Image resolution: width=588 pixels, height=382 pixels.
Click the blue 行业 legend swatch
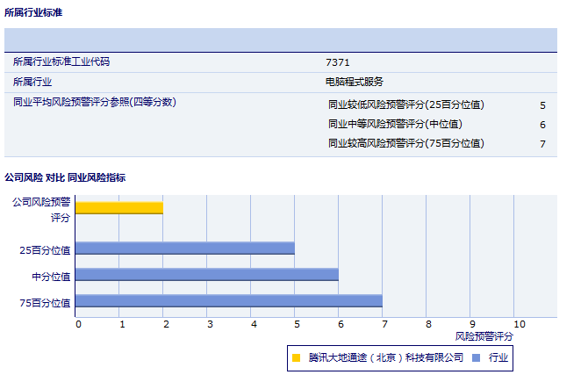(x=476, y=358)
